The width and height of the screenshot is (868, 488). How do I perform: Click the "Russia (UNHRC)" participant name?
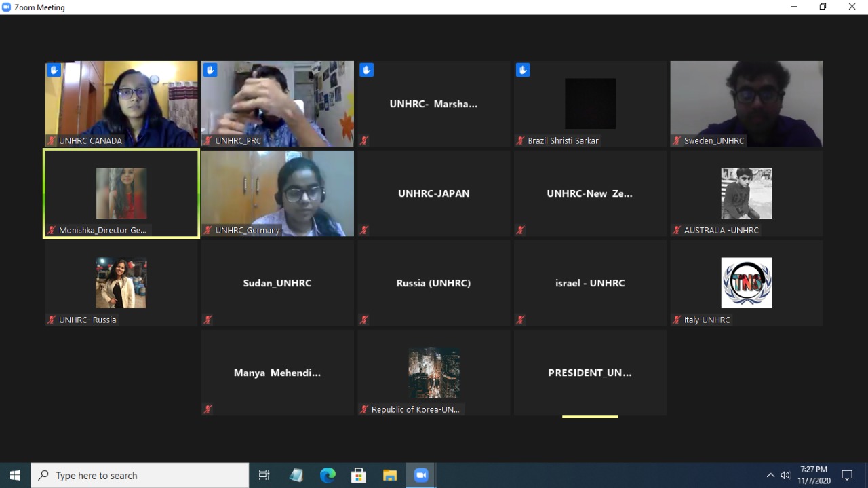click(433, 283)
